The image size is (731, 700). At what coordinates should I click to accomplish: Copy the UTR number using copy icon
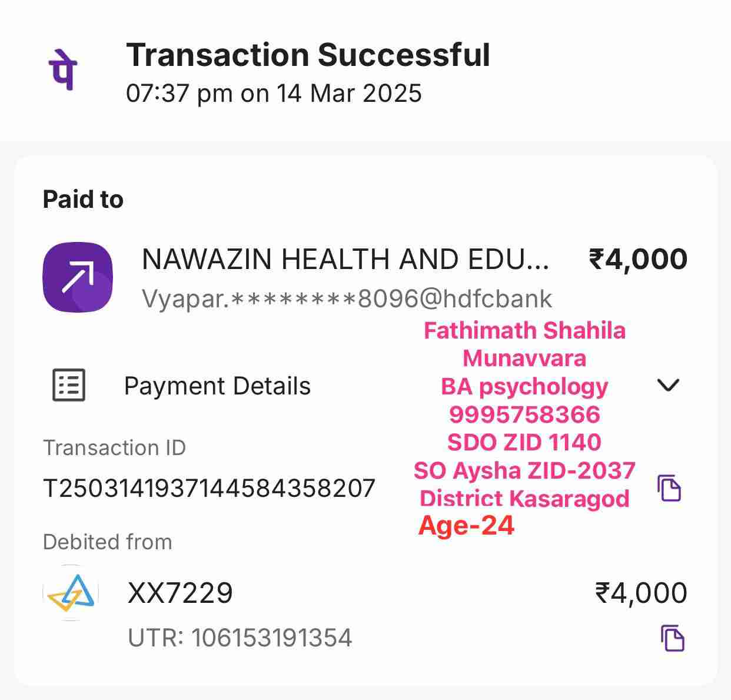tap(672, 638)
